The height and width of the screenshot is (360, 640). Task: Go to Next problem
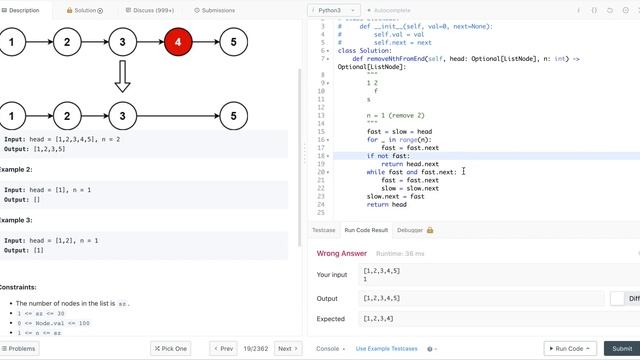click(288, 349)
